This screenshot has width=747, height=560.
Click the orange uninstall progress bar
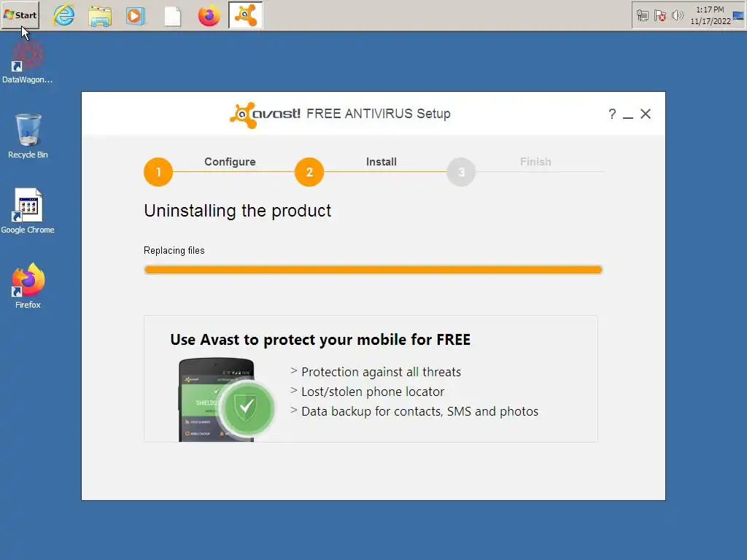(373, 270)
